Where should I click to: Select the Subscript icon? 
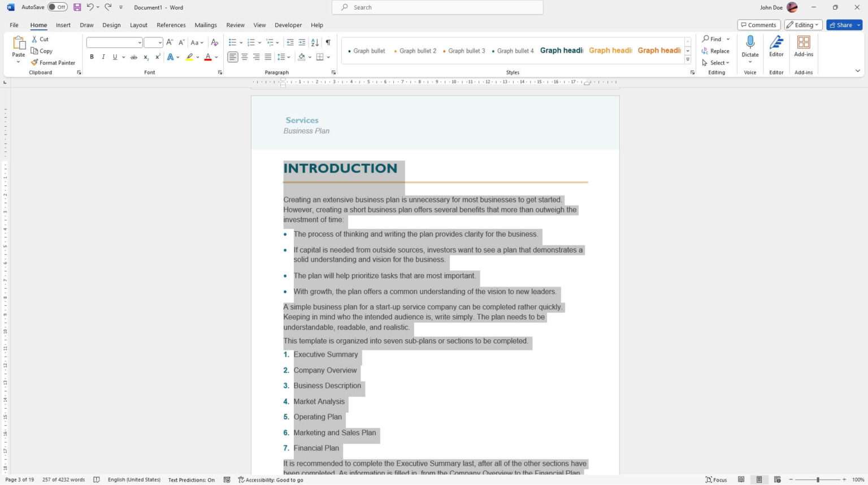coord(146,57)
